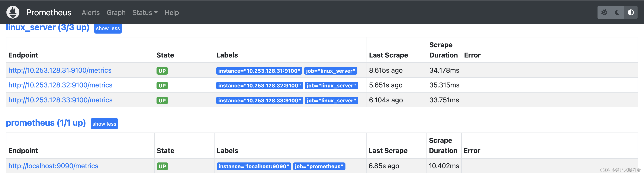Click job="linux_server" label in 10.253.128.31 row
644x174 pixels.
pyautogui.click(x=331, y=71)
